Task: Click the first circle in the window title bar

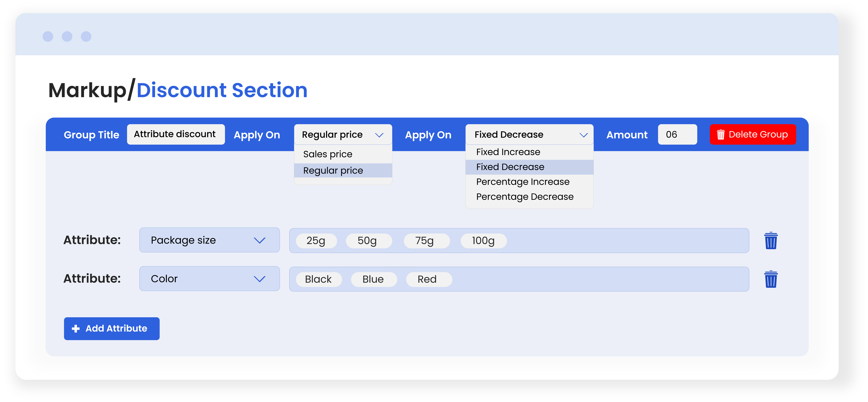Action: pos(48,36)
